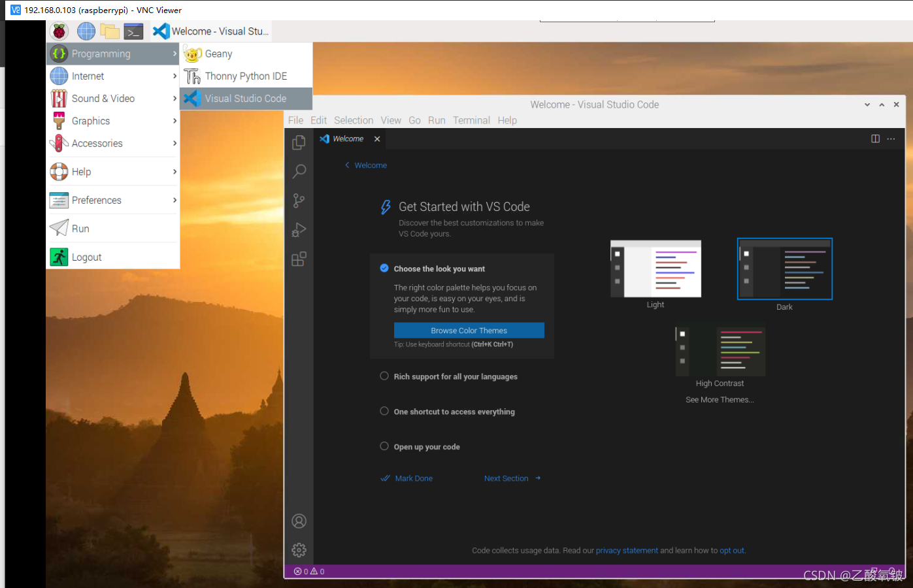
Task: Choose Logout from the main menu
Action: tap(113, 257)
